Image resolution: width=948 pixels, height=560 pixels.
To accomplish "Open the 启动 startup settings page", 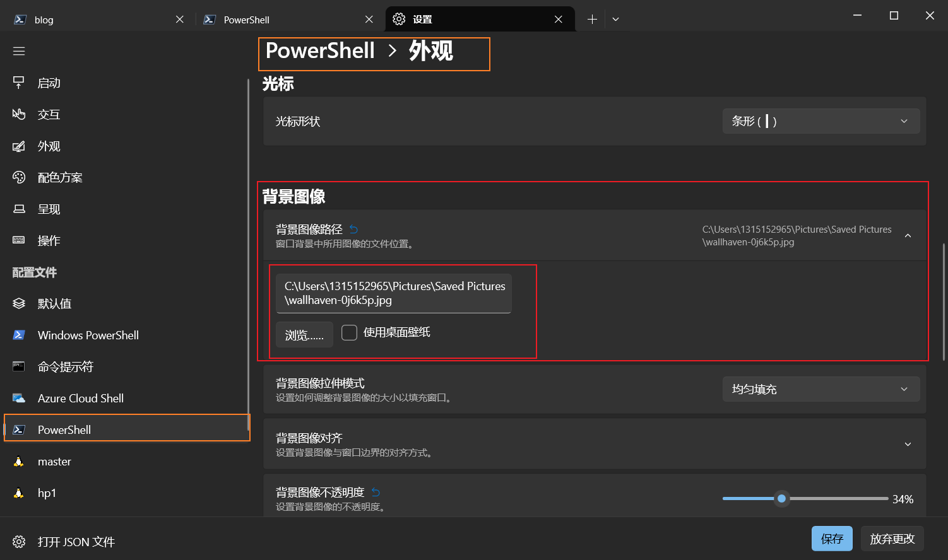I will (49, 83).
